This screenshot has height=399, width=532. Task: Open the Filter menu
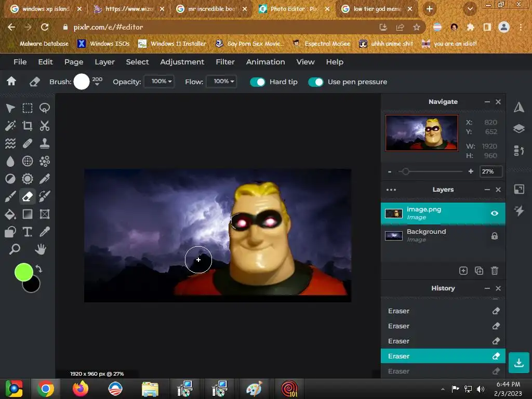(x=225, y=62)
